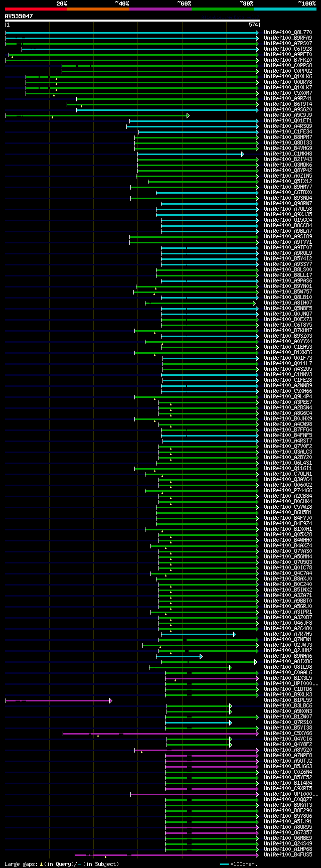Select the UniRef100_Q7RS10 label

(288, 722)
